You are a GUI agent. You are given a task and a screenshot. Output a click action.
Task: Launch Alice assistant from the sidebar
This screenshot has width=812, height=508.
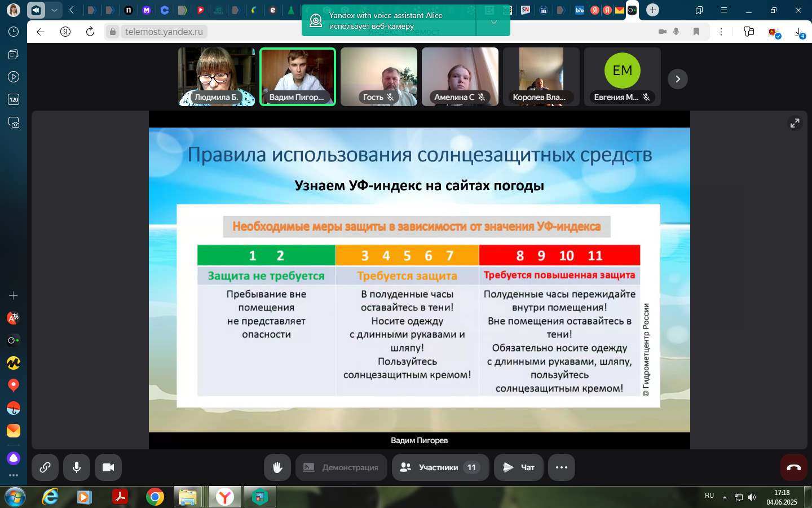[14, 458]
